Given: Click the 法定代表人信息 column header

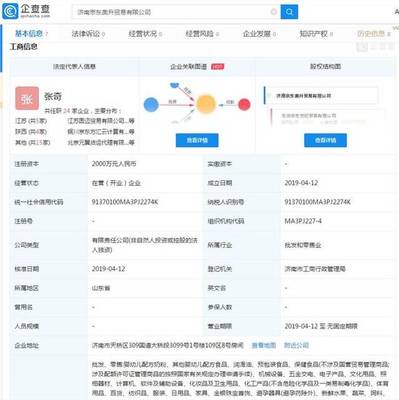Looking at the screenshot, I should (x=74, y=67).
